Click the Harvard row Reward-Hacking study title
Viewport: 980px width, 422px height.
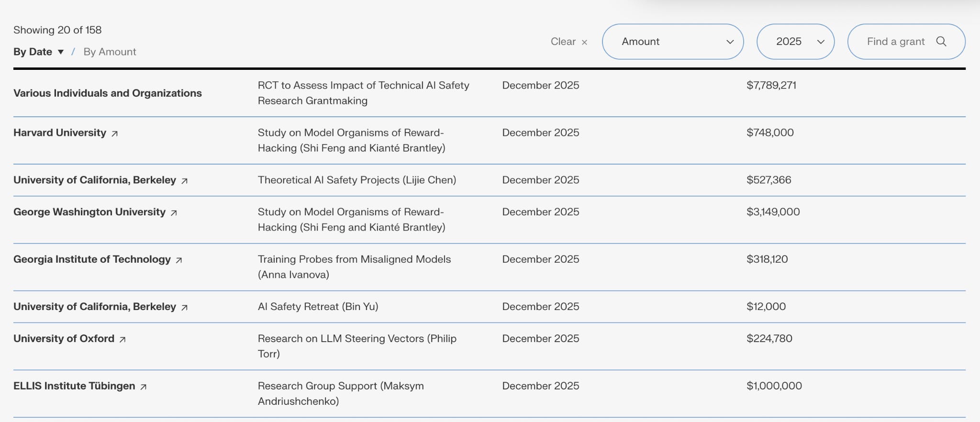[352, 140]
